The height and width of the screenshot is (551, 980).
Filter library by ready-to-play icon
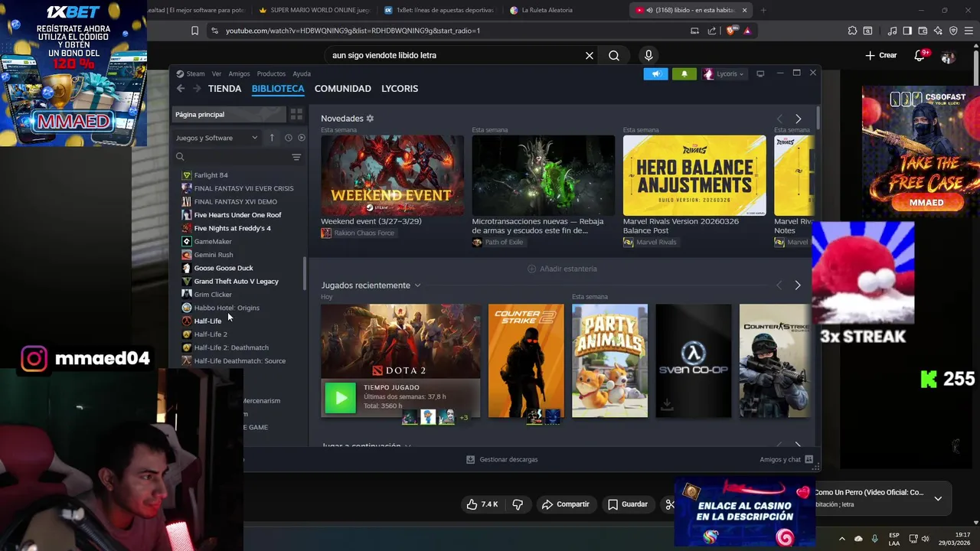[301, 138]
